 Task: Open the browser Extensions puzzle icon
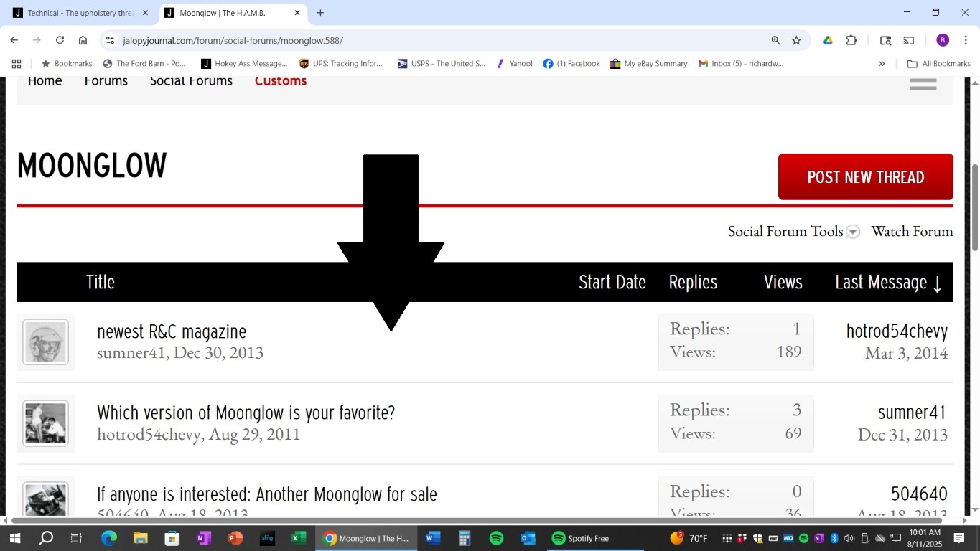pyautogui.click(x=851, y=40)
